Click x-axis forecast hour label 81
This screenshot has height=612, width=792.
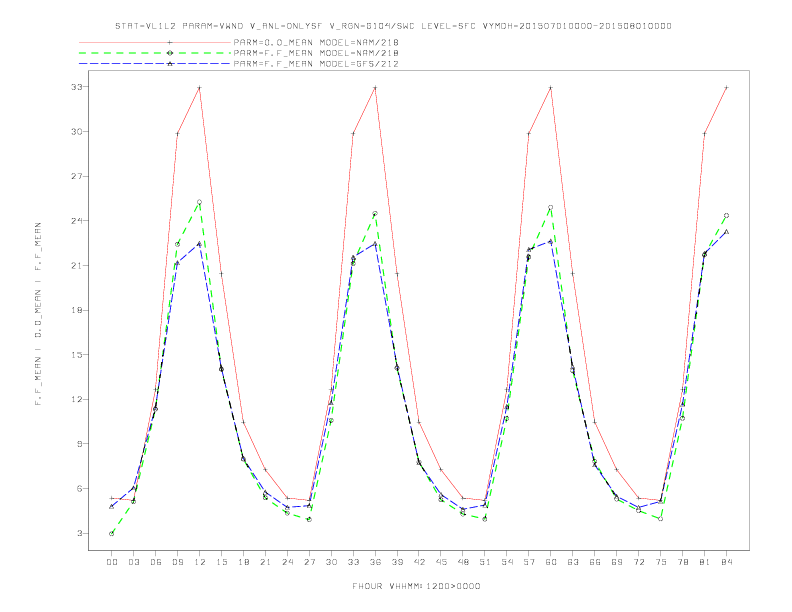click(705, 562)
